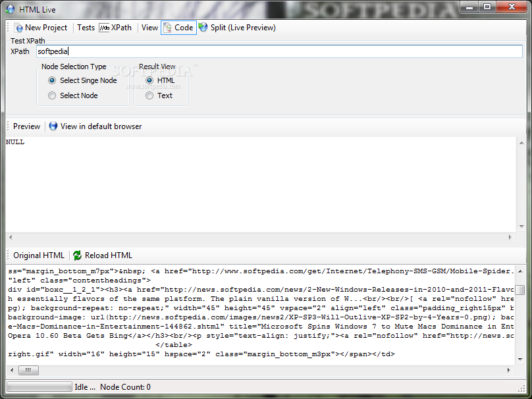532x399 pixels.
Task: Click Reload HTML button
Action: (103, 255)
